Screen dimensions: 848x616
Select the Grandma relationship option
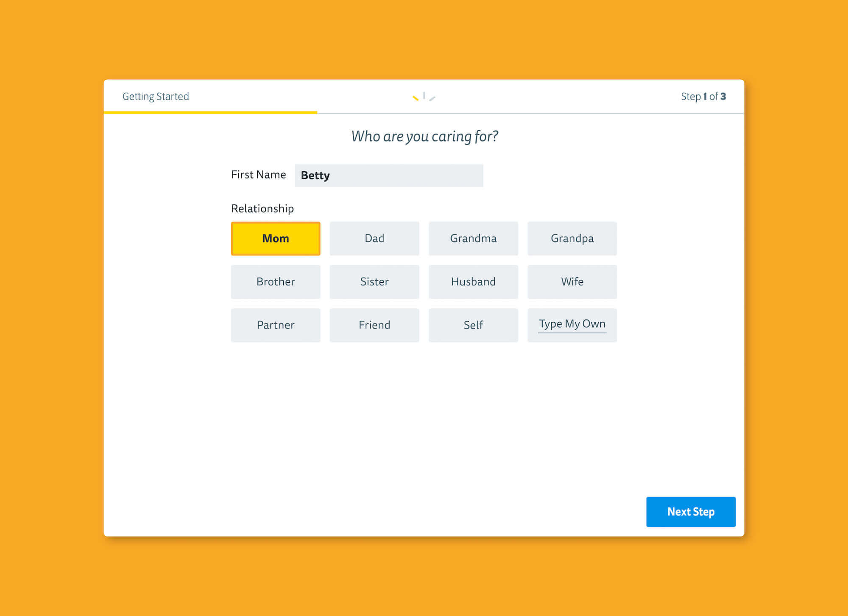[x=473, y=239]
